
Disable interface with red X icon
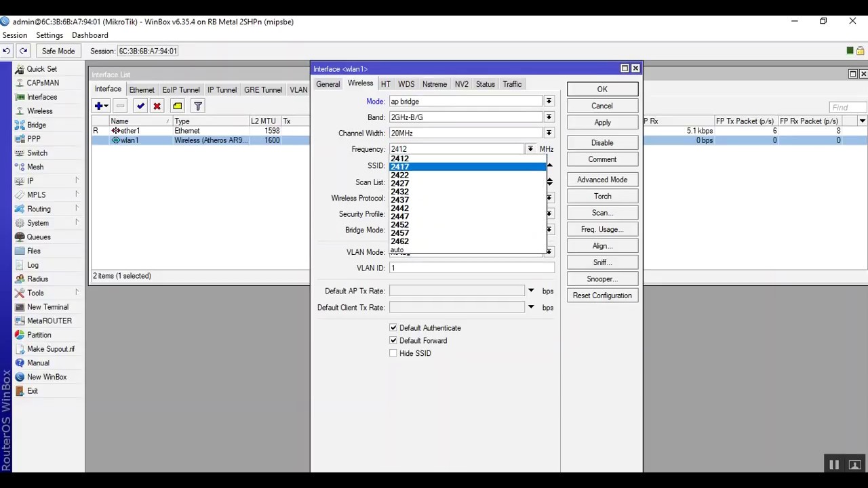pos(157,106)
